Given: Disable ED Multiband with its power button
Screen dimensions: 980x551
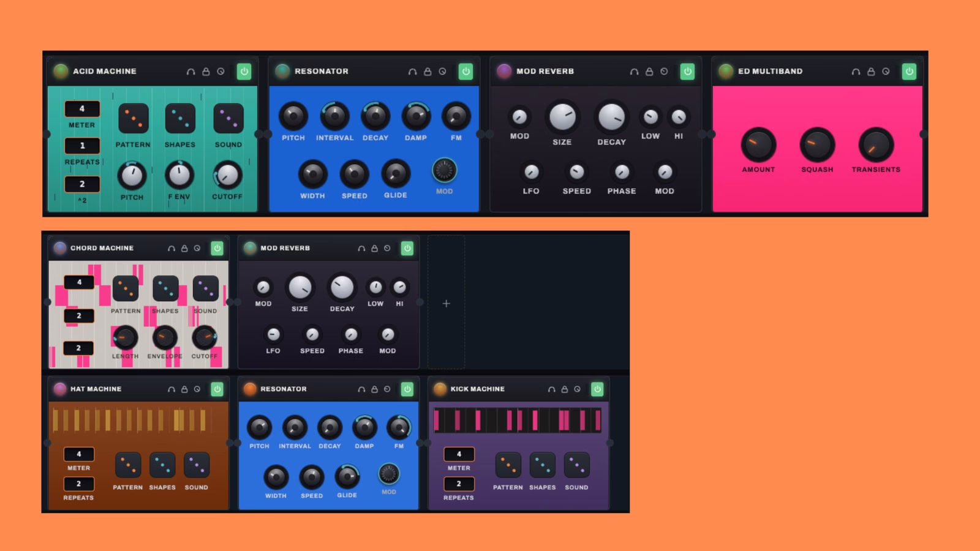Looking at the screenshot, I should [x=909, y=71].
